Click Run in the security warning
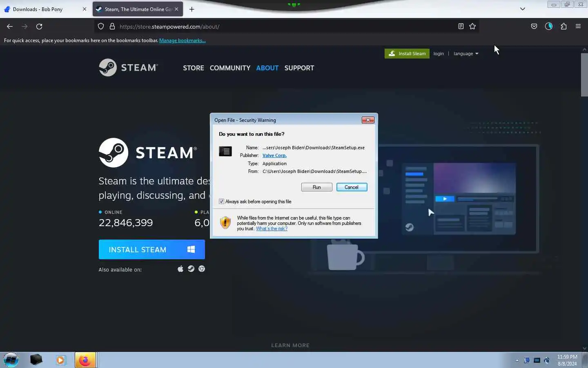This screenshot has height=368, width=588. tap(316, 187)
